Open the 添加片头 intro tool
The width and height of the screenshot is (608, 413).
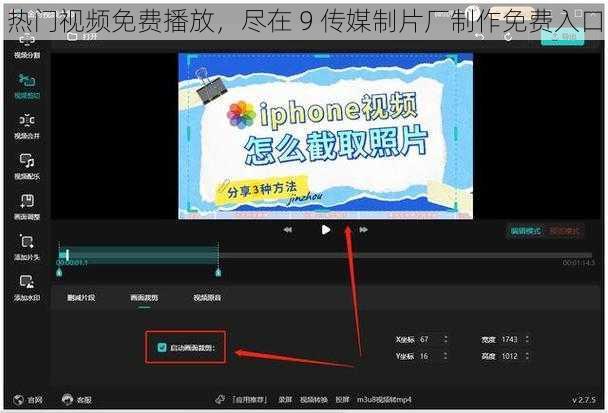point(27,248)
